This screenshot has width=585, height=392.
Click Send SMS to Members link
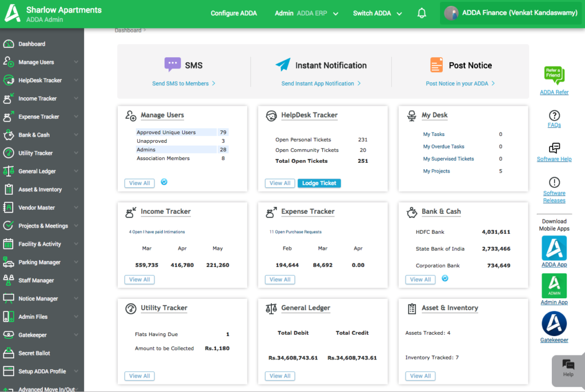[x=183, y=83]
